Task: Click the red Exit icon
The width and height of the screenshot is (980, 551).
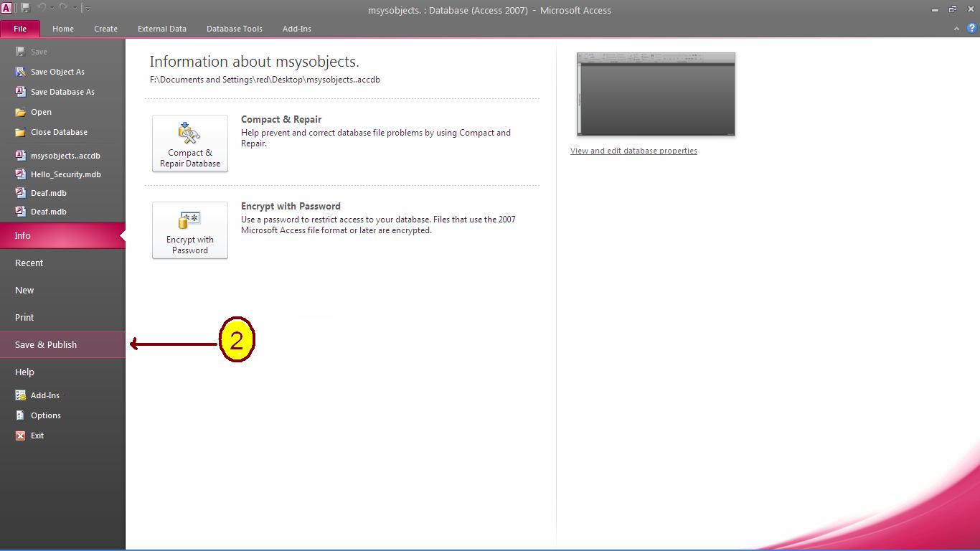Action: tap(21, 435)
